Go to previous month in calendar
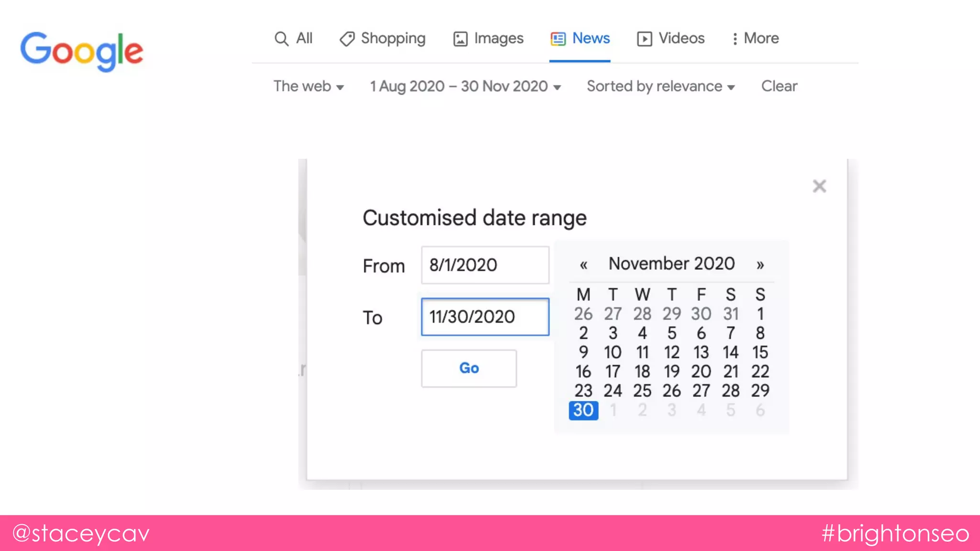The height and width of the screenshot is (551, 980). point(583,264)
